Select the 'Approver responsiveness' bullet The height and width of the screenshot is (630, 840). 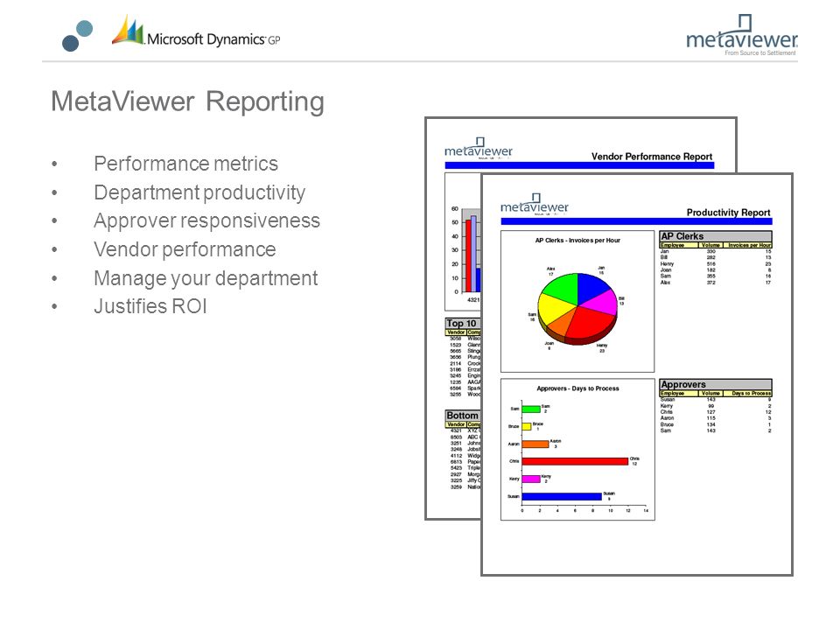tap(206, 220)
